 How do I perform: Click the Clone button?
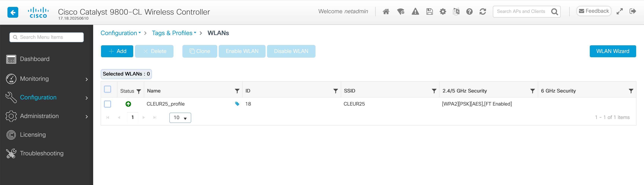[x=200, y=51]
